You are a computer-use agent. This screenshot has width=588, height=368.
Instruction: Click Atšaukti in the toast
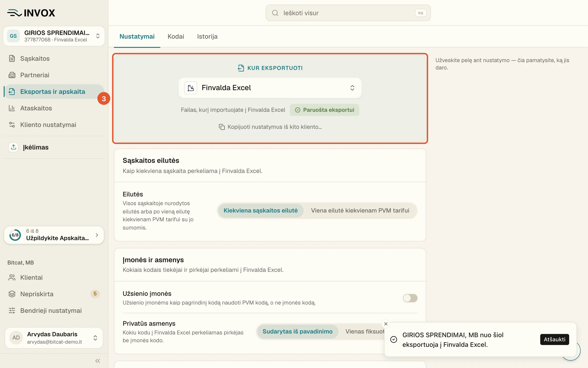(554, 339)
